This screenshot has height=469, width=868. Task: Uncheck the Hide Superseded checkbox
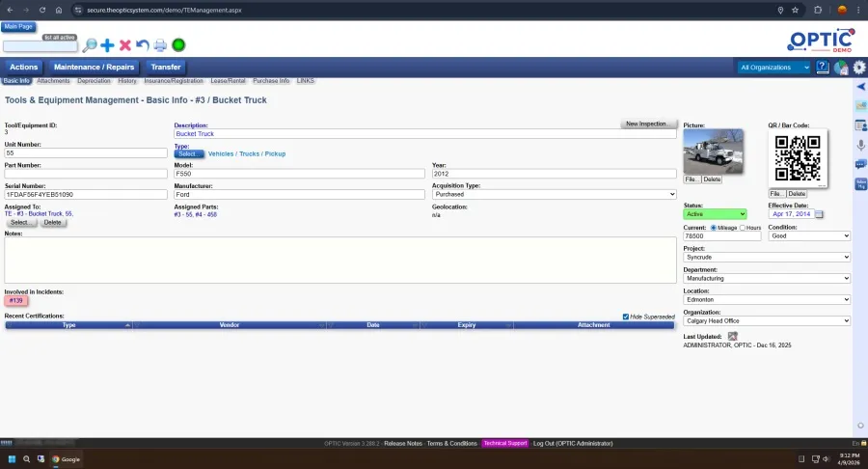626,317
